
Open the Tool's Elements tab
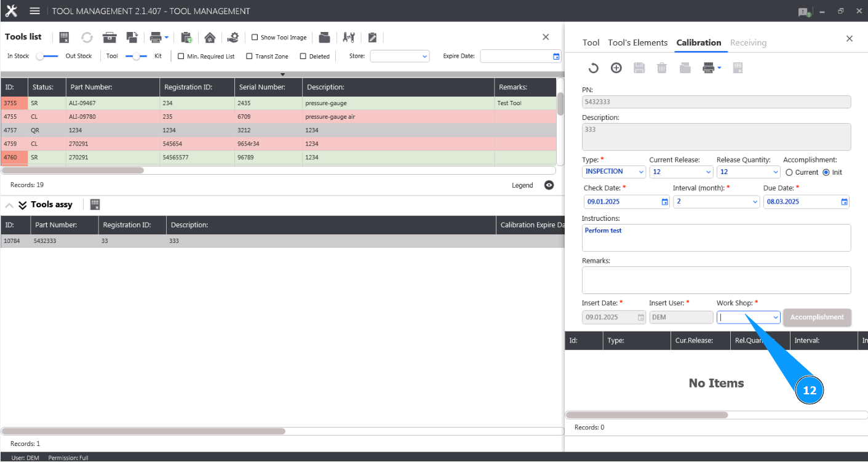637,42
